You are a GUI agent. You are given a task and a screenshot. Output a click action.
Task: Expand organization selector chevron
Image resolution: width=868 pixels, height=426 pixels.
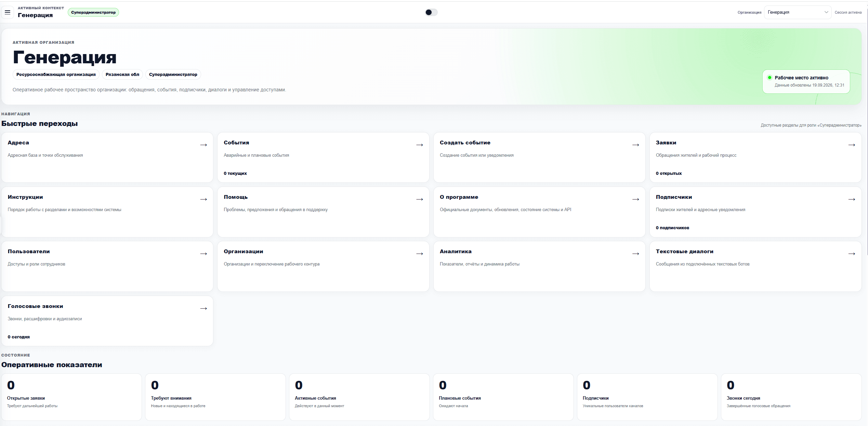[826, 12]
